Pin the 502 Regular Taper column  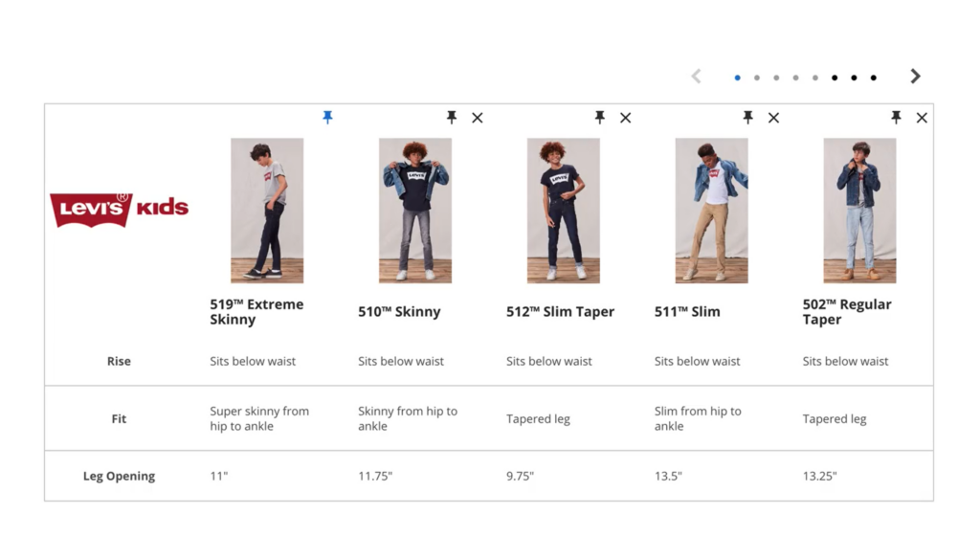[x=896, y=117]
